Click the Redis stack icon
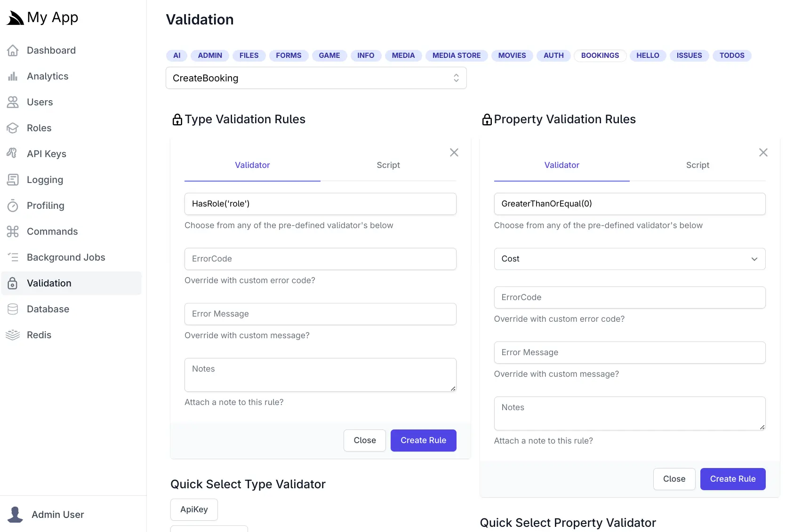The image size is (802, 532). pyautogui.click(x=13, y=335)
